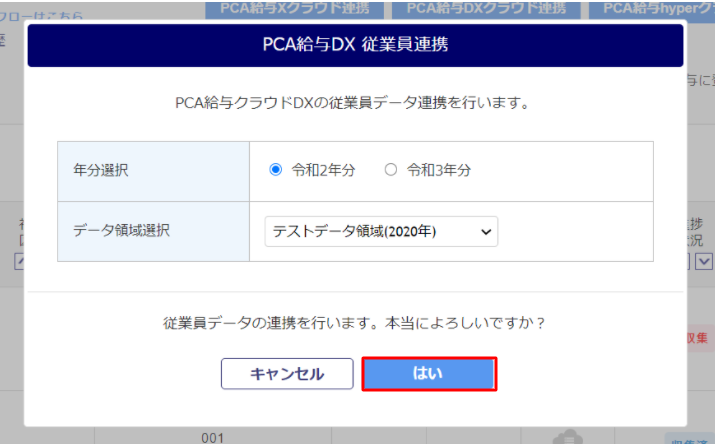Click the confirmation message 本当によろしいですか

click(465, 323)
